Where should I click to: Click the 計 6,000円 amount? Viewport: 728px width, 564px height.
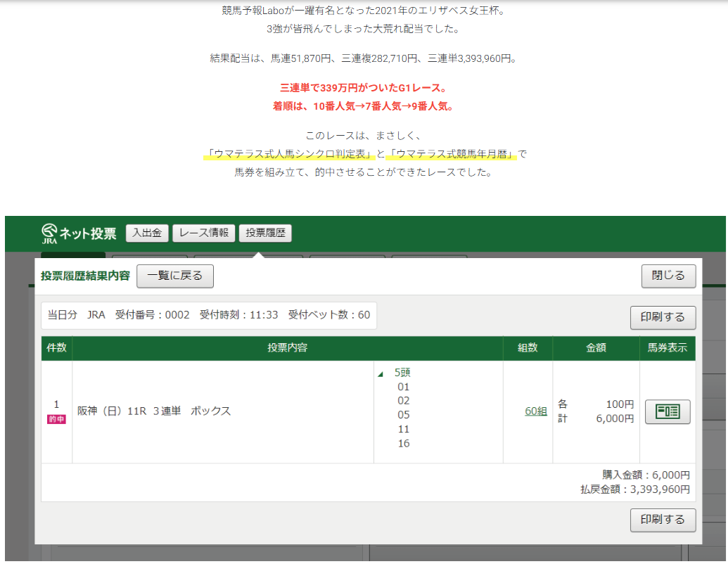click(596, 418)
